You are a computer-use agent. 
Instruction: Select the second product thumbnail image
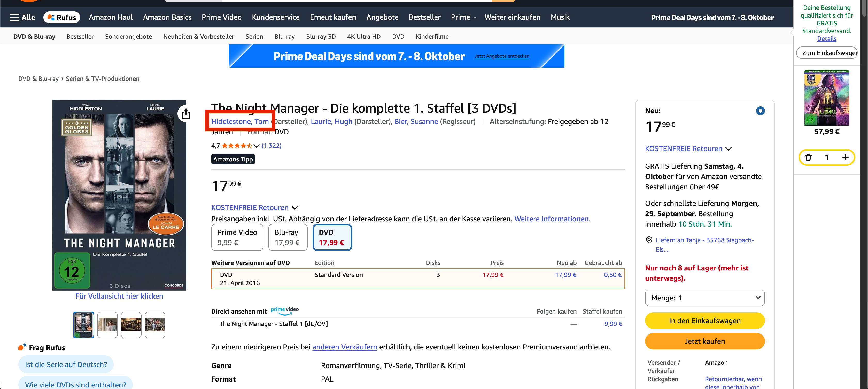107,325
